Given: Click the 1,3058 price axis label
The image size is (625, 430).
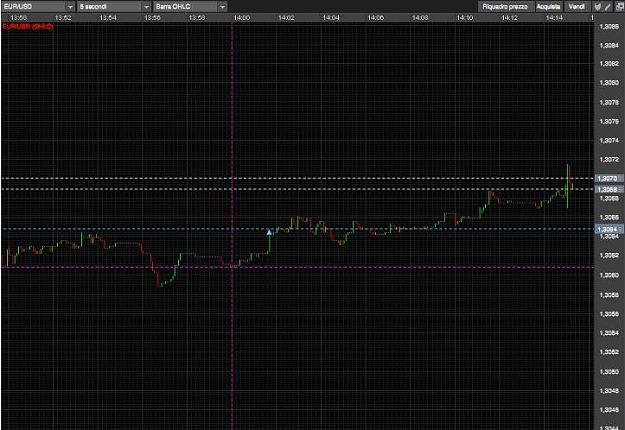Looking at the screenshot, I should (x=609, y=295).
